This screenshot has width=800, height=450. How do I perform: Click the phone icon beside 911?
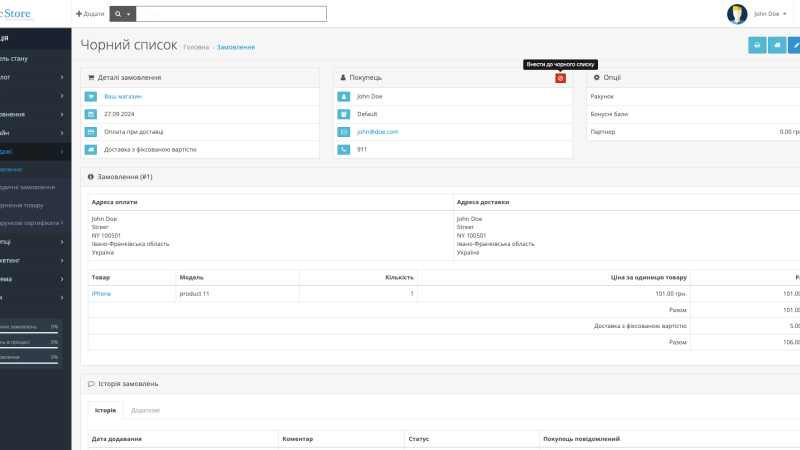[344, 149]
